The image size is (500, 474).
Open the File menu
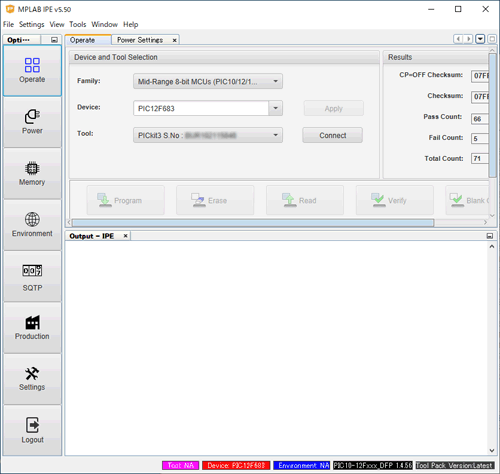tap(8, 24)
